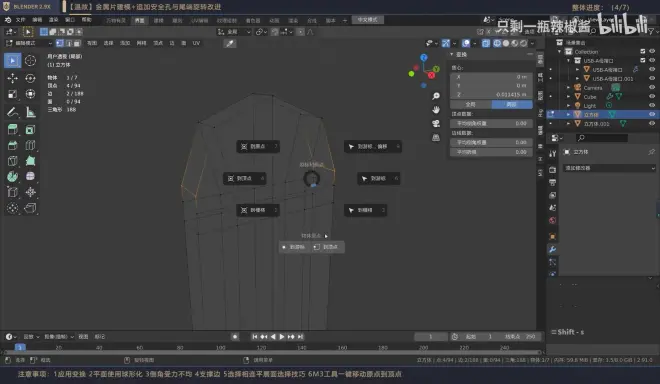Click the zoom magnifier viewport icon
Viewport: 660px width, 384px height.
point(436,96)
